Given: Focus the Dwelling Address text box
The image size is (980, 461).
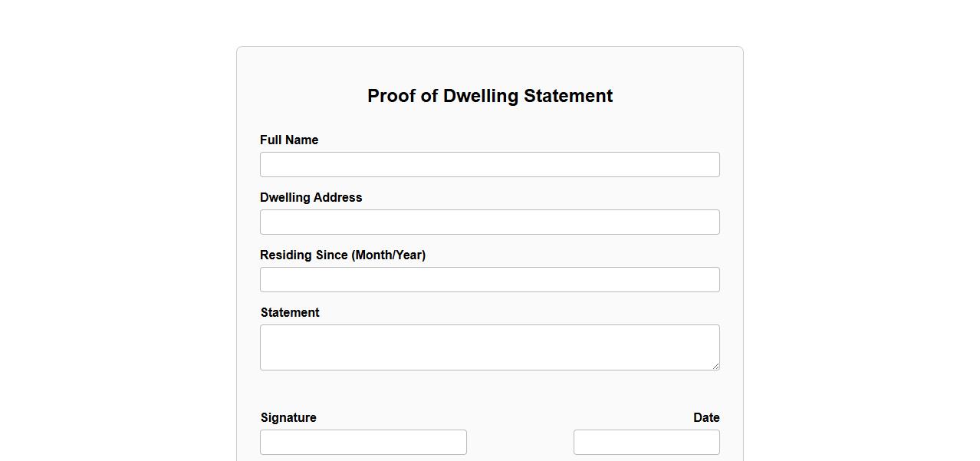Looking at the screenshot, I should click(x=489, y=222).
